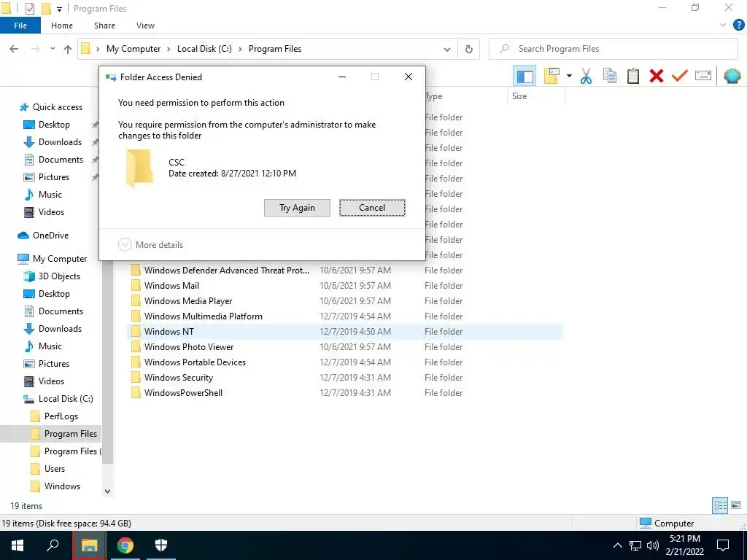This screenshot has height=560, width=747.
Task: Switch to the Home ribbon tab
Action: click(x=62, y=26)
